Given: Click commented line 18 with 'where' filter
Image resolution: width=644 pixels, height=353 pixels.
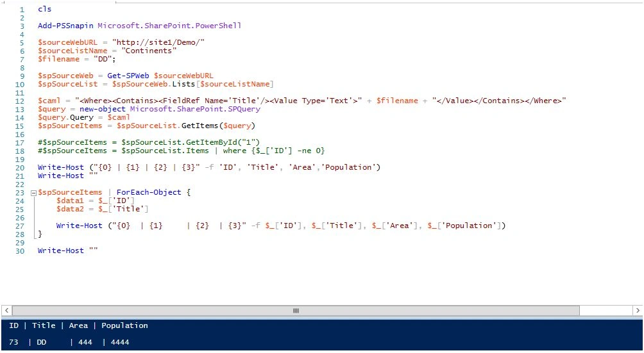Looking at the screenshot, I should coord(181,151).
